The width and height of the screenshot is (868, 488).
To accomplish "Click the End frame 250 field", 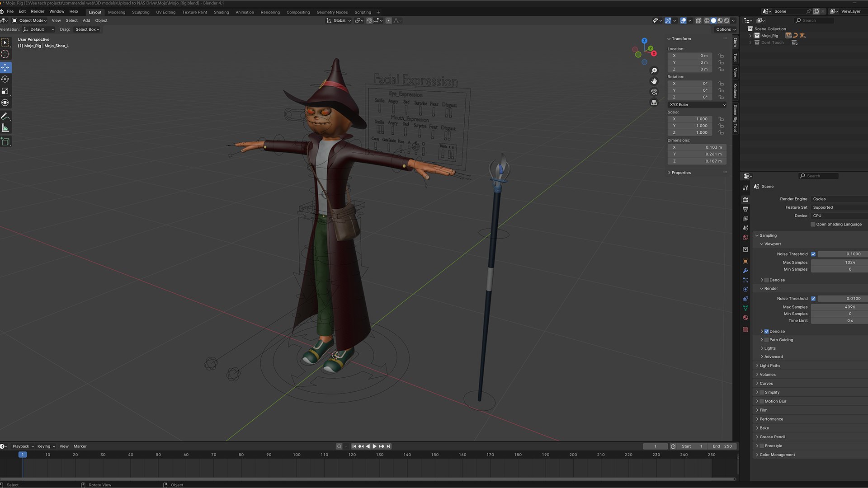I will [722, 446].
